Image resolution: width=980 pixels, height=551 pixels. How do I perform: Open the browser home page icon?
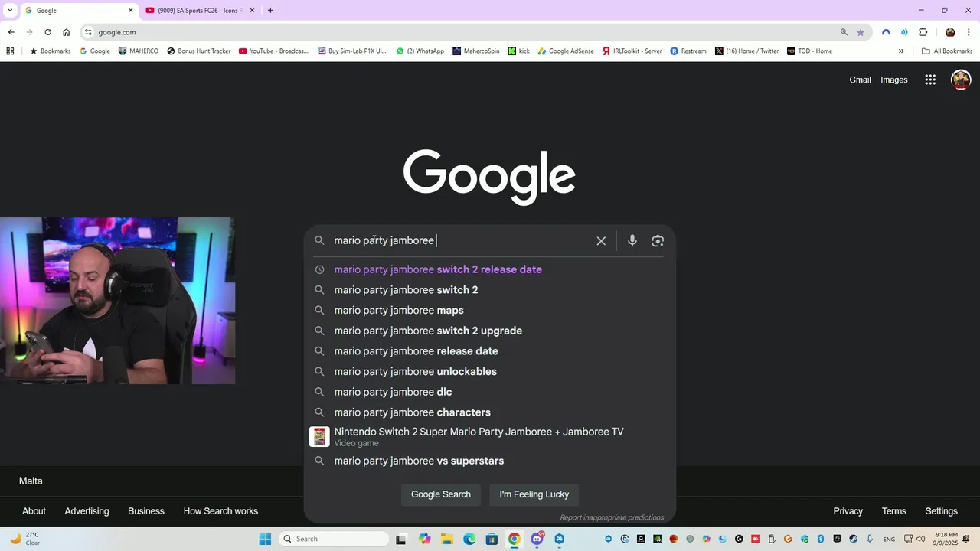click(x=67, y=32)
